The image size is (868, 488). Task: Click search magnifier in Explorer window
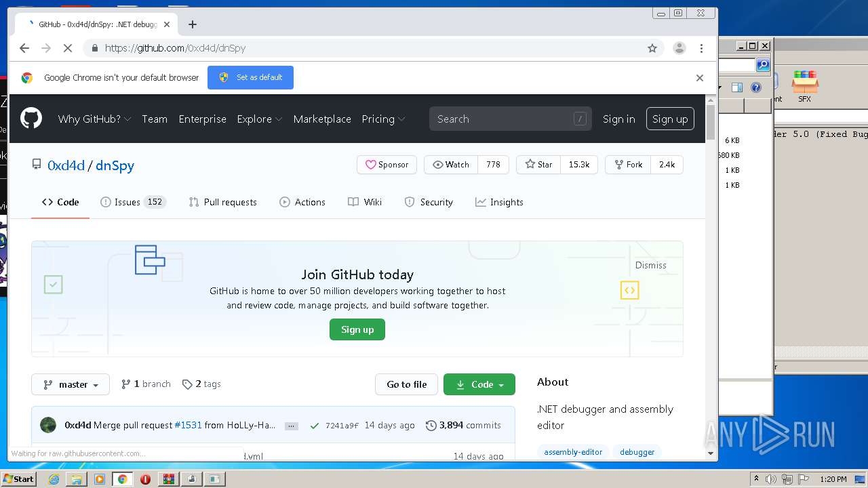coord(763,65)
